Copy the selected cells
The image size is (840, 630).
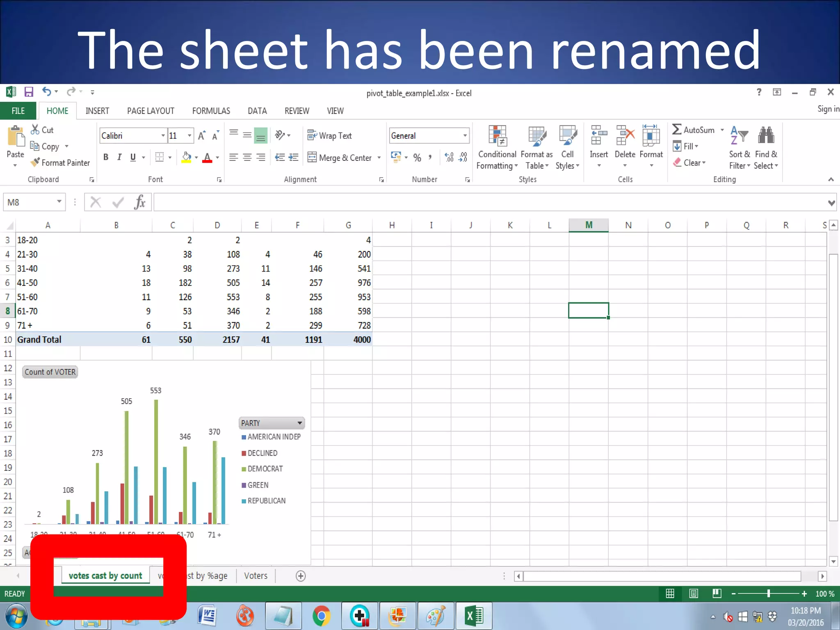pyautogui.click(x=45, y=146)
